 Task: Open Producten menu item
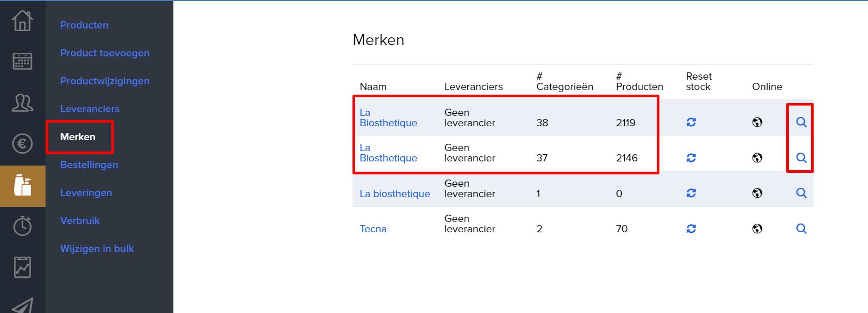(84, 25)
